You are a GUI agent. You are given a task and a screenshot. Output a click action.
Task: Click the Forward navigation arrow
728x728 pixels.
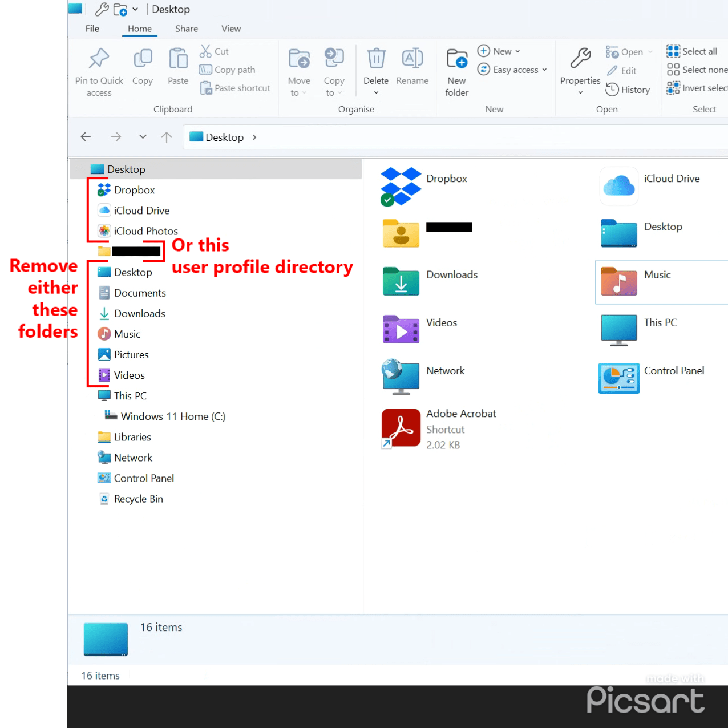pyautogui.click(x=116, y=137)
